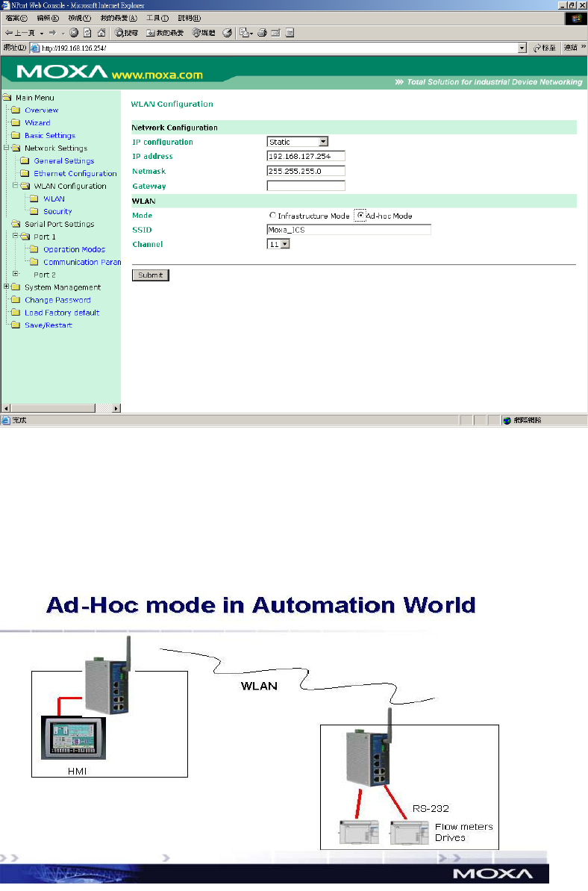Screen dimensions: 588x891
Task: Open the General Settings link
Action: (x=64, y=160)
